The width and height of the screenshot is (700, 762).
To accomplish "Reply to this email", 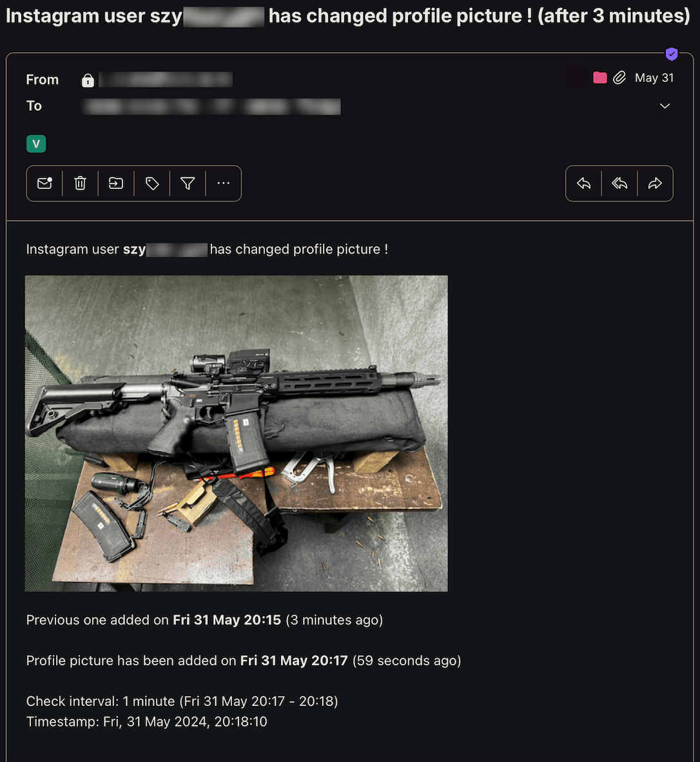I will pos(584,183).
